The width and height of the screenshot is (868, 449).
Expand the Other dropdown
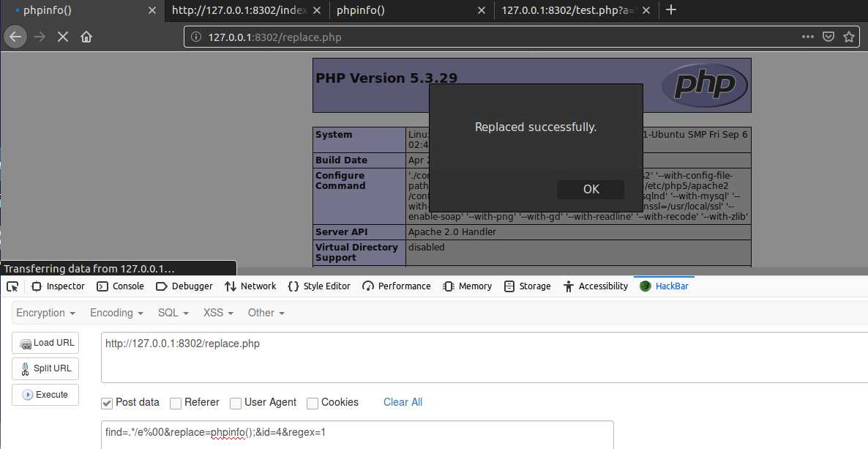click(266, 313)
